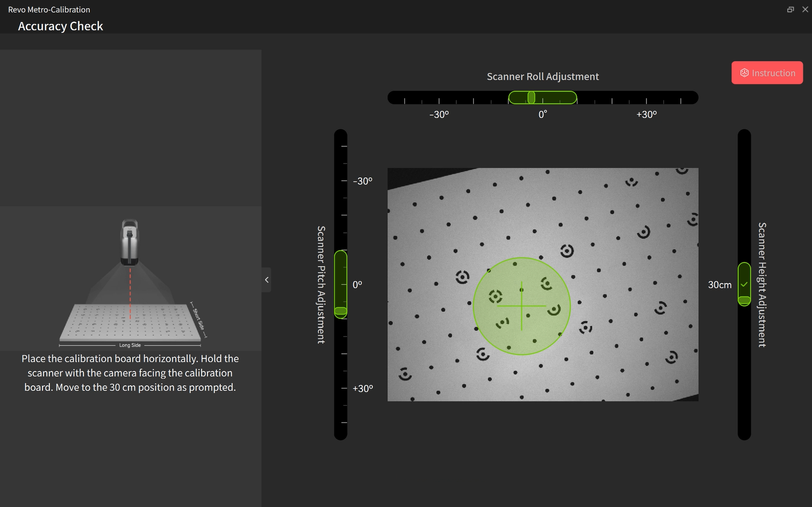
Task: Click the Accuracy Check heading
Action: (x=60, y=26)
